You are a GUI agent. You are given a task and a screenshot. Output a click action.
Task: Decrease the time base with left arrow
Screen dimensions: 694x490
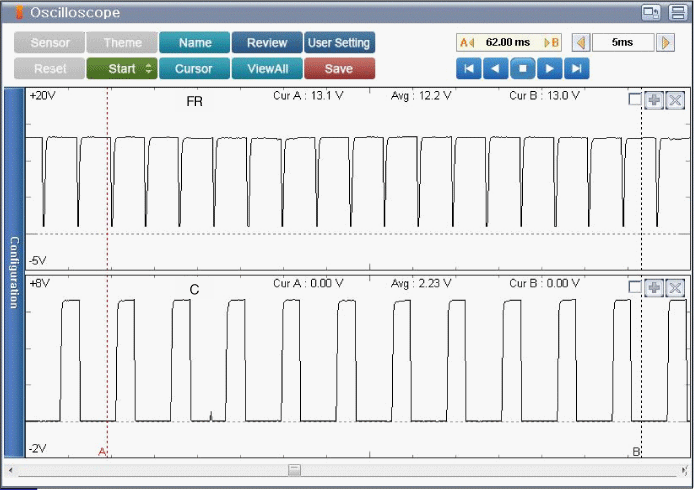581,42
